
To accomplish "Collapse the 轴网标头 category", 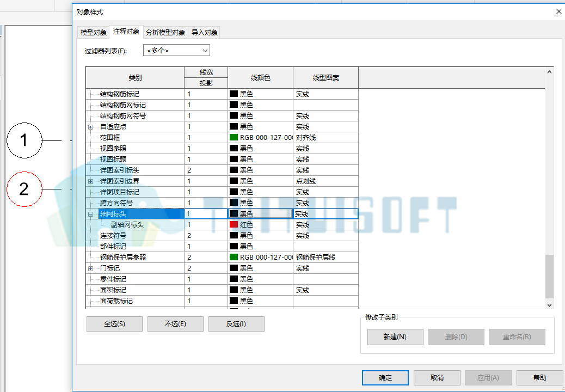I will pos(90,214).
